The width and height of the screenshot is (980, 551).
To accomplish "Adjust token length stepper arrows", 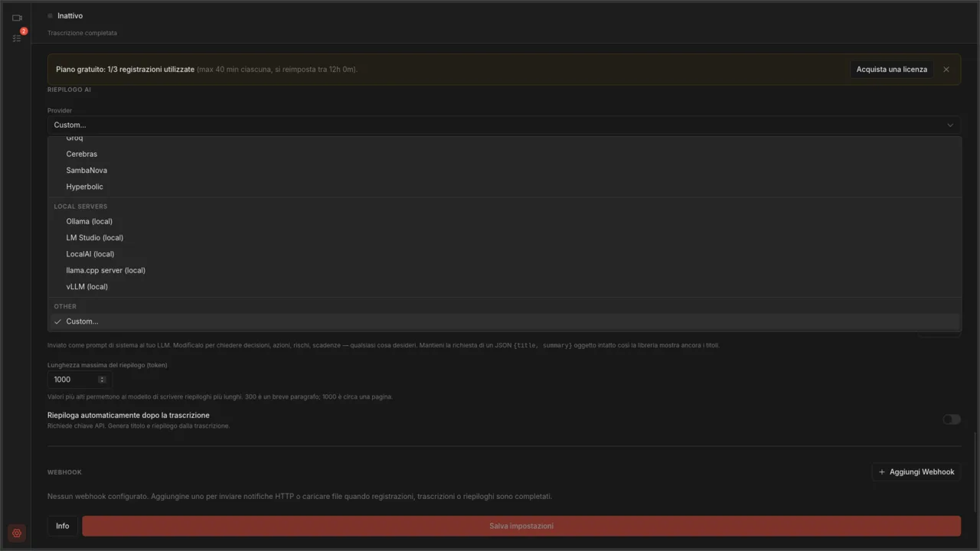I will [x=103, y=380].
